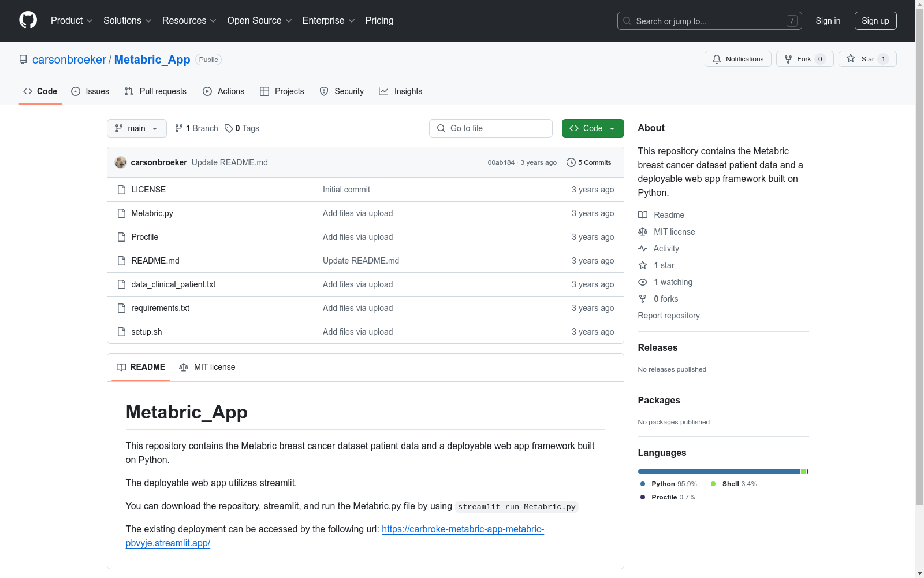Viewport: 924px width, 578px height.
Task: Click the Go to file search field
Action: (x=491, y=128)
